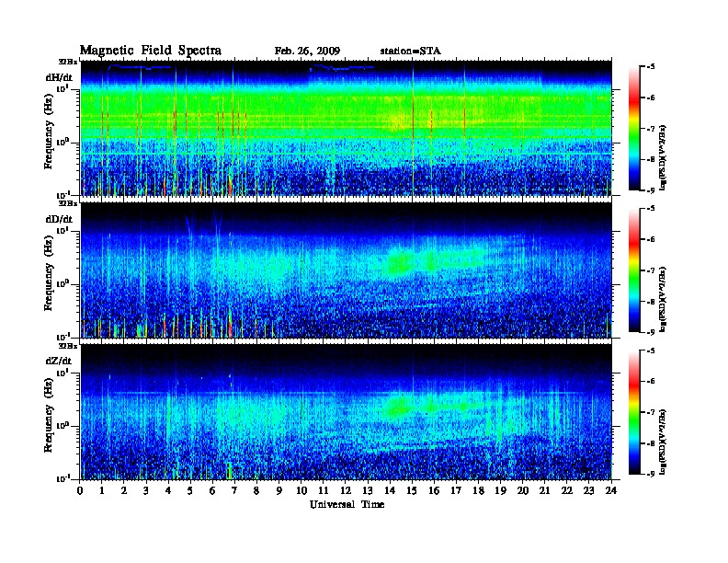The width and height of the screenshot is (728, 563).
Task: Click the hour 11 tick label
Action: click(x=324, y=490)
